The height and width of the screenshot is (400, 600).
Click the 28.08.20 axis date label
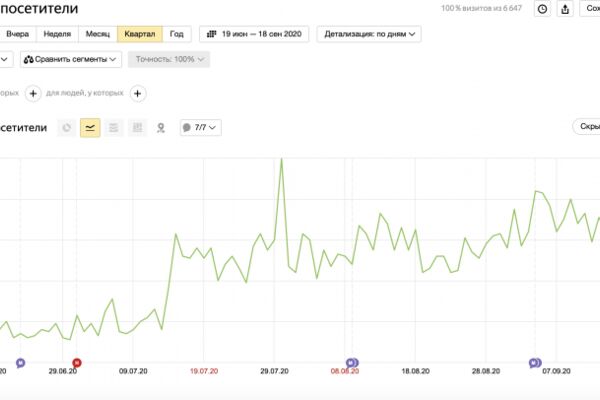486,371
